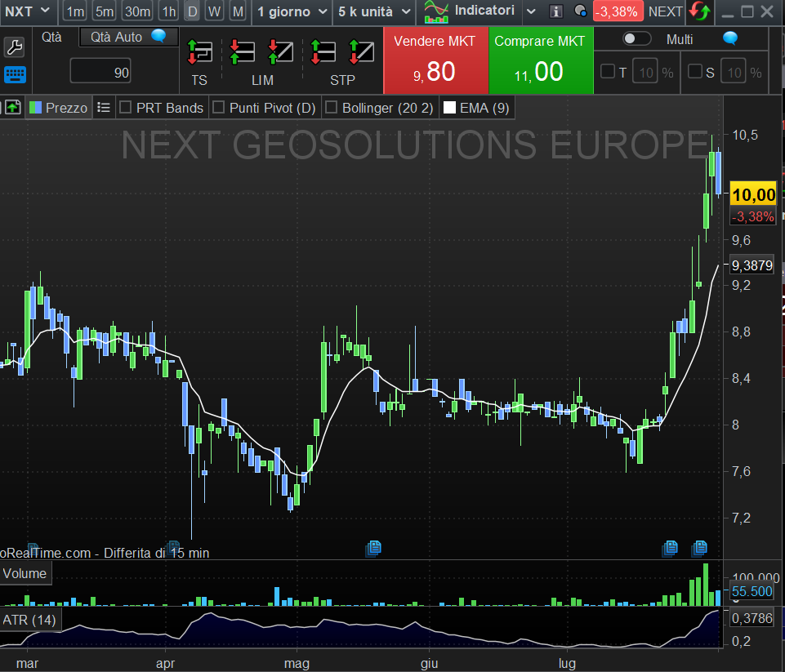Click the LIM sell limit order icon
This screenshot has width=785, height=672.
(280, 52)
